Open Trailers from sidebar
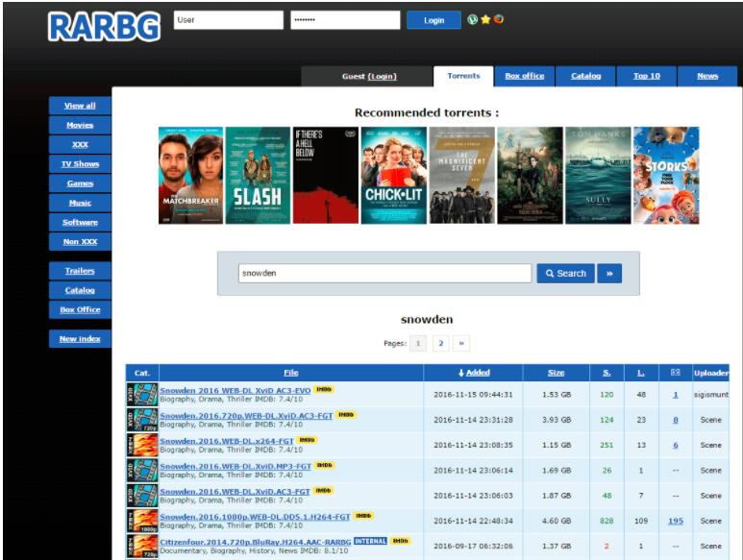The image size is (743, 560). point(80,271)
